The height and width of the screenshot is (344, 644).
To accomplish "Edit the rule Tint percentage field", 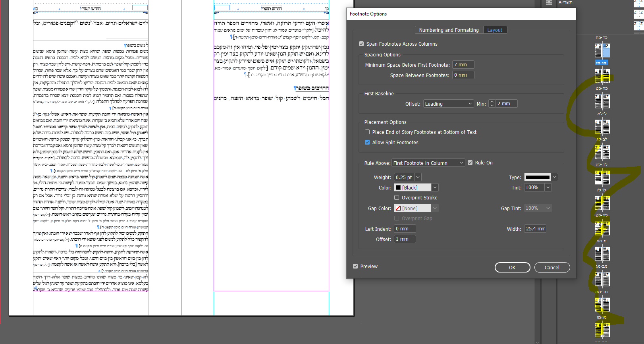I will 534,187.
